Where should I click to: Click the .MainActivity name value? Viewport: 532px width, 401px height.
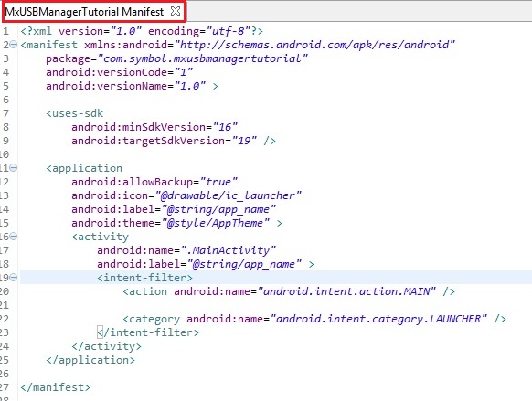229,250
